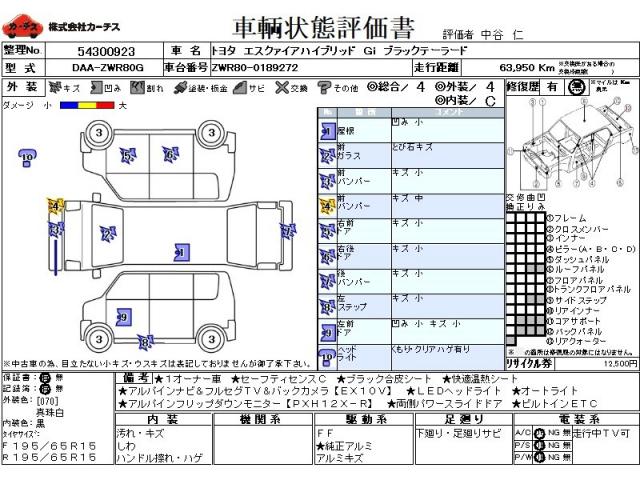The height and width of the screenshot is (480, 640).
Task: Select marker 7 on the rear bumper diagram
Action: (288, 231)
